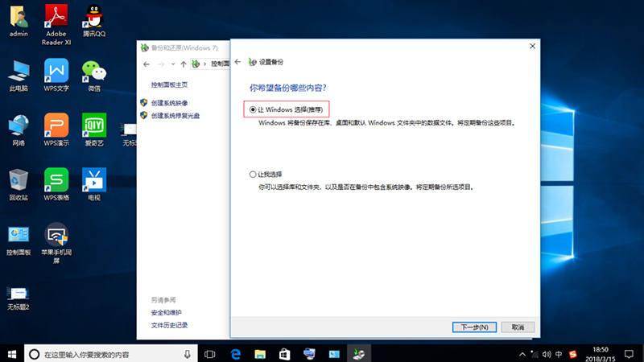Open File Explorer from the taskbar
The width and height of the screenshot is (644, 362).
tap(260, 354)
